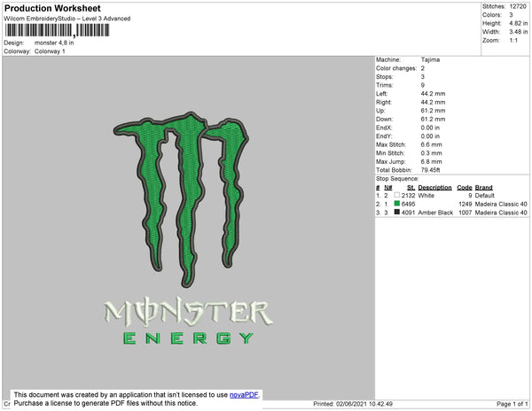The width and height of the screenshot is (532, 411).
Task: Click the green 'ENERGY' lettering
Action: [x=188, y=338]
